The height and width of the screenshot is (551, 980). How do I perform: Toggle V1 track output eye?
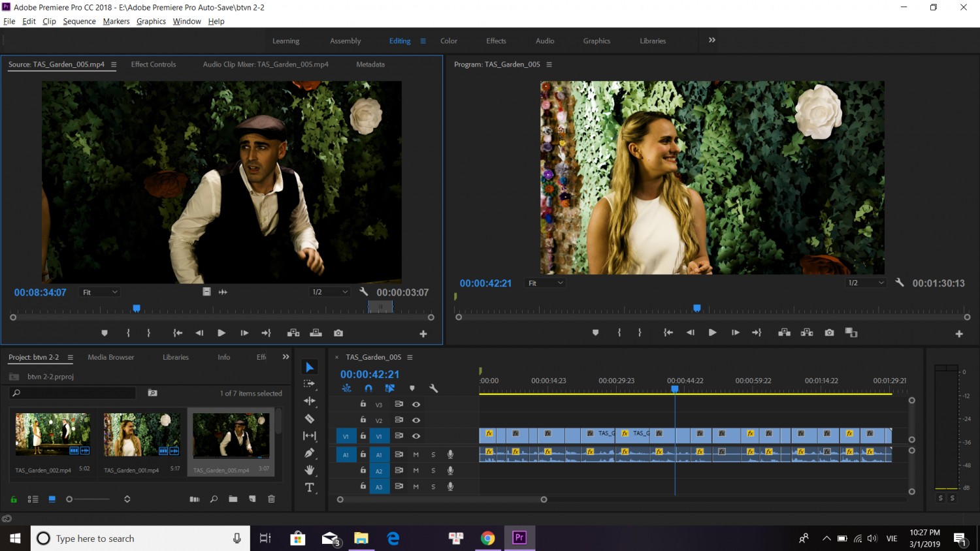coord(416,436)
